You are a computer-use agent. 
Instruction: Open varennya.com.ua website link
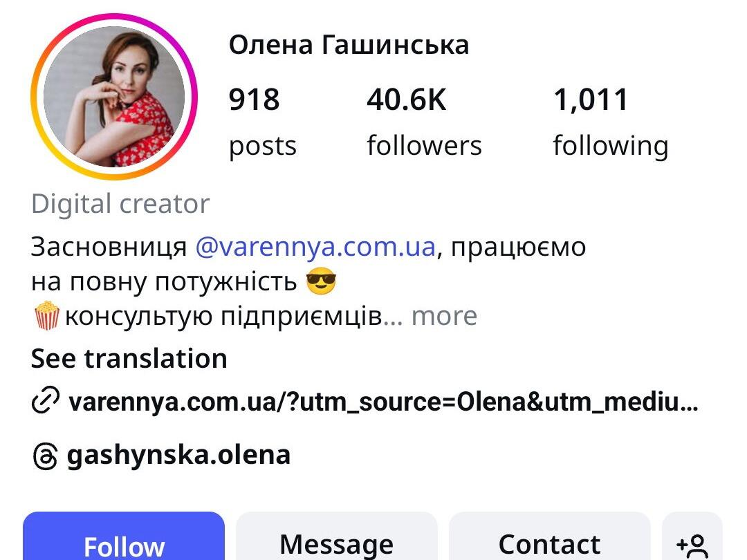coord(383,402)
